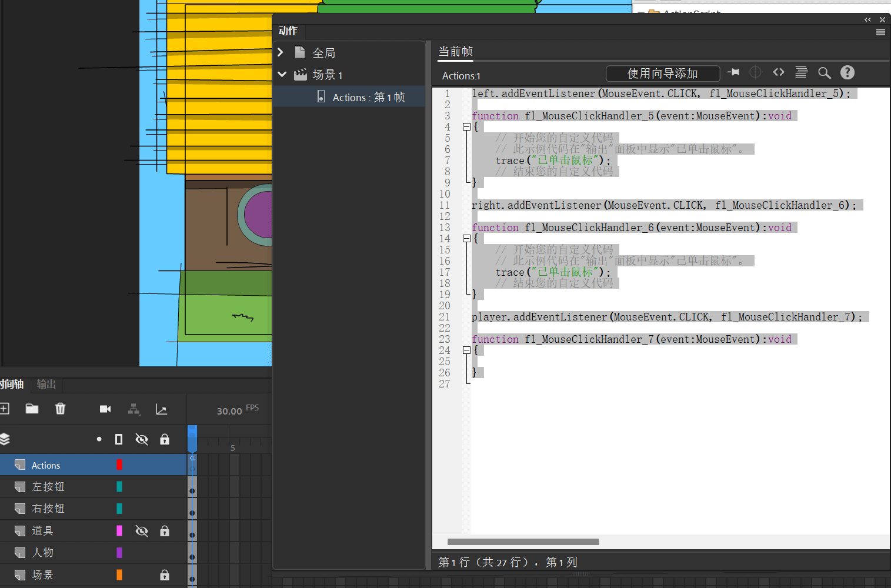Screen dimensions: 891x588
Task: Click line 11 right.addEventListener code
Action: click(x=664, y=205)
